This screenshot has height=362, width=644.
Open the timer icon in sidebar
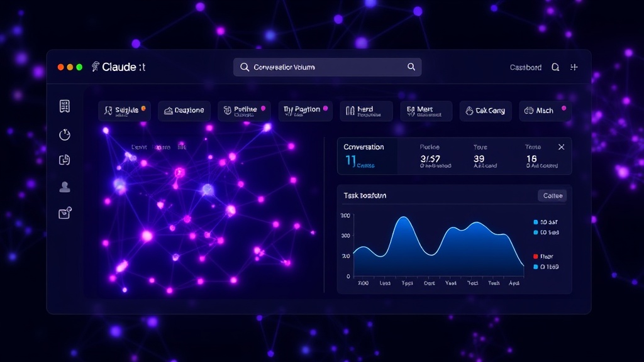[65, 134]
